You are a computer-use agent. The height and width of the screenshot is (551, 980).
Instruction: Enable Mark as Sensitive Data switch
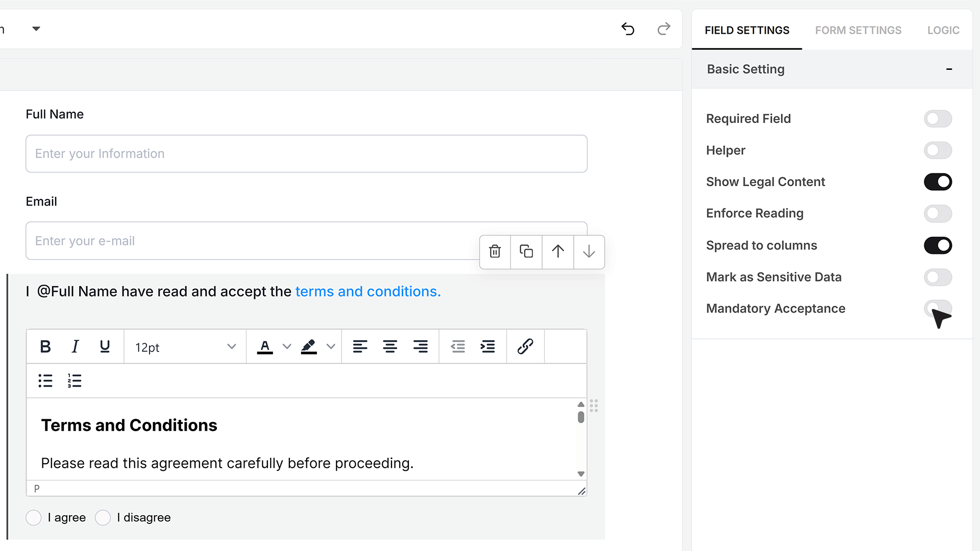938,278
